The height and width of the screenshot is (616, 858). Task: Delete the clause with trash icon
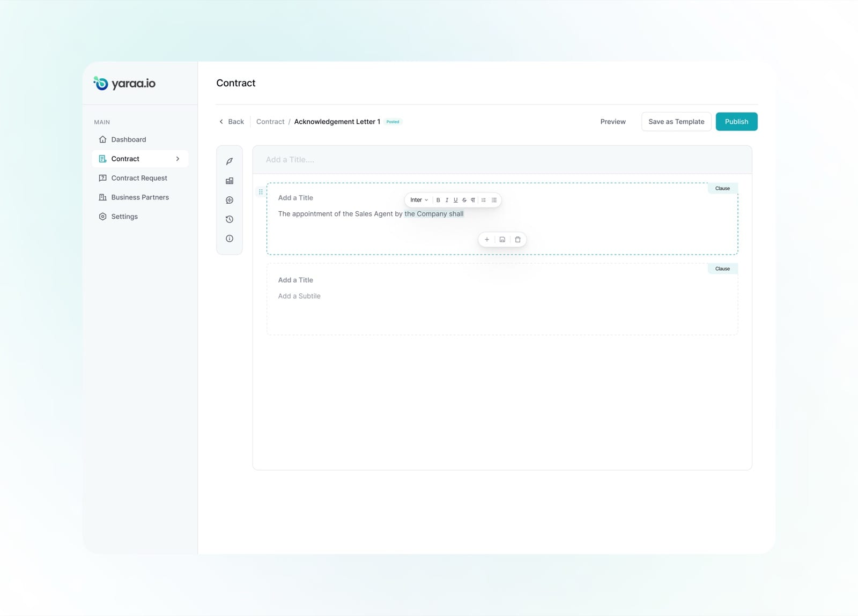click(517, 240)
